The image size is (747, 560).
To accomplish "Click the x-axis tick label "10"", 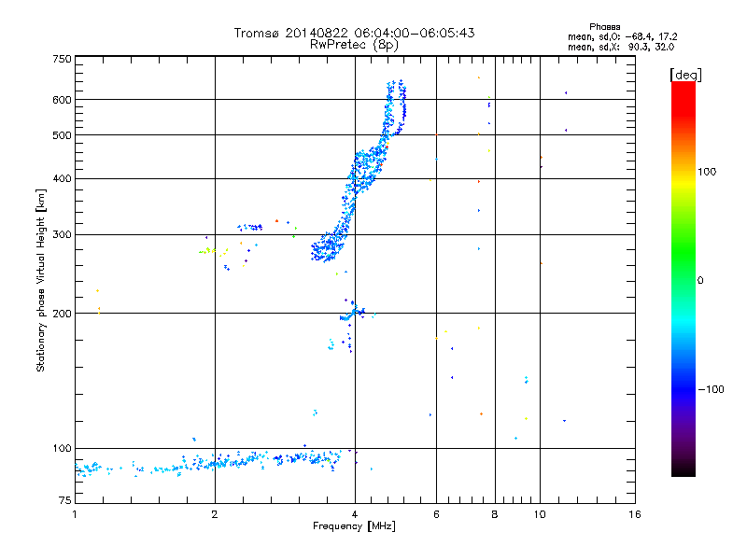I will 540,514.
